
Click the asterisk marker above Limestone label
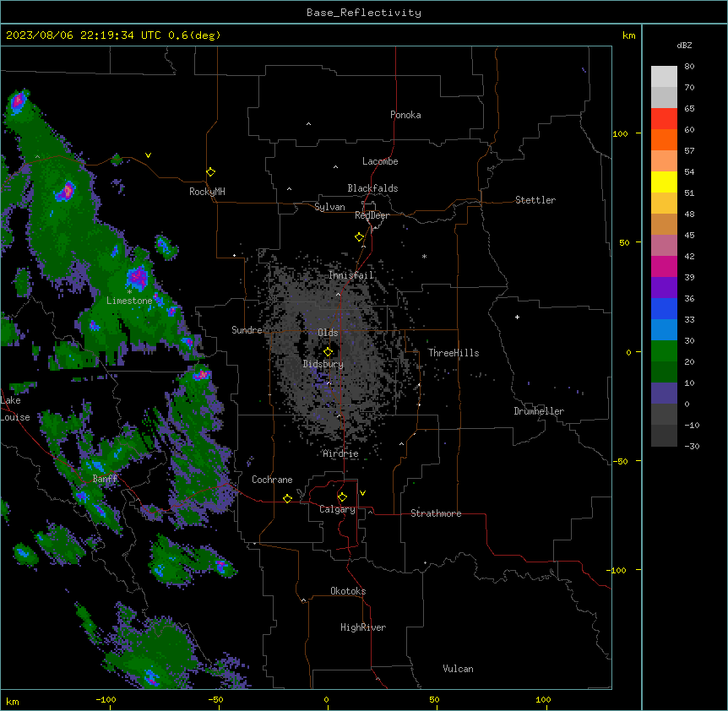click(129, 292)
